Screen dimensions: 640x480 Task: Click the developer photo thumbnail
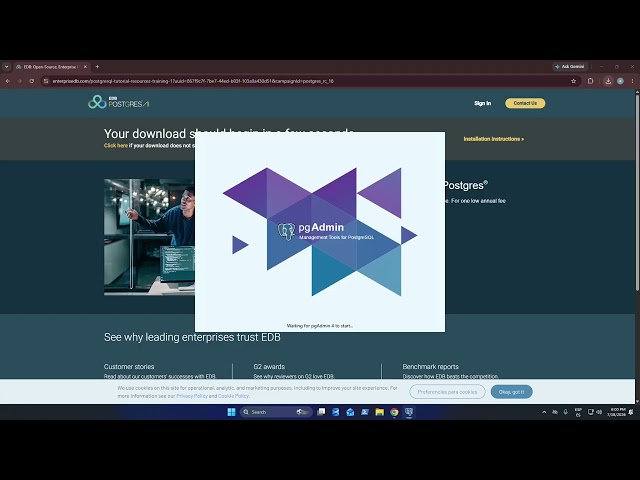coord(149,237)
